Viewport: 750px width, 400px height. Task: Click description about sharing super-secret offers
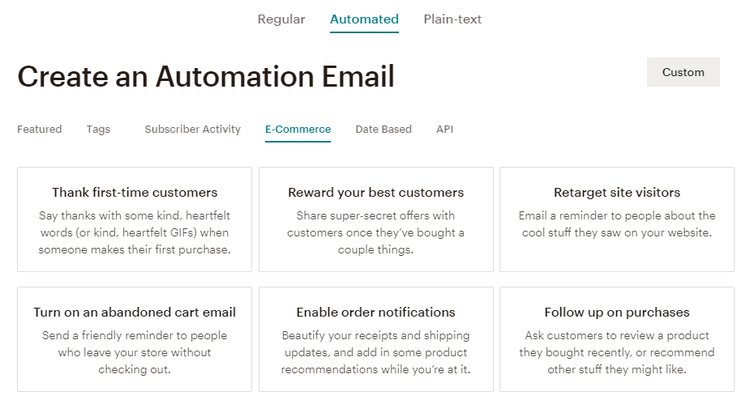[x=376, y=233]
